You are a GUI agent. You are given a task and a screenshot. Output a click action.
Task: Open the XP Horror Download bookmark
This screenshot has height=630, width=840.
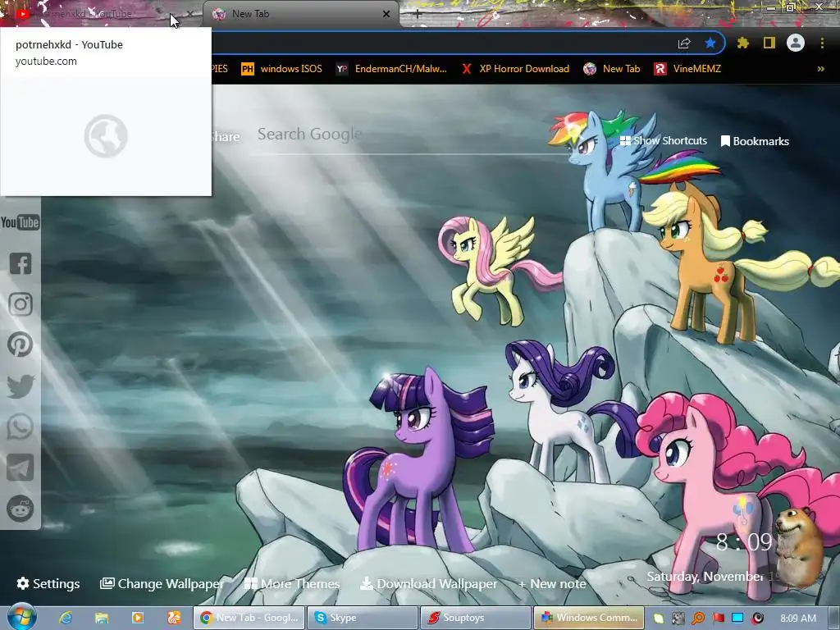coord(515,69)
